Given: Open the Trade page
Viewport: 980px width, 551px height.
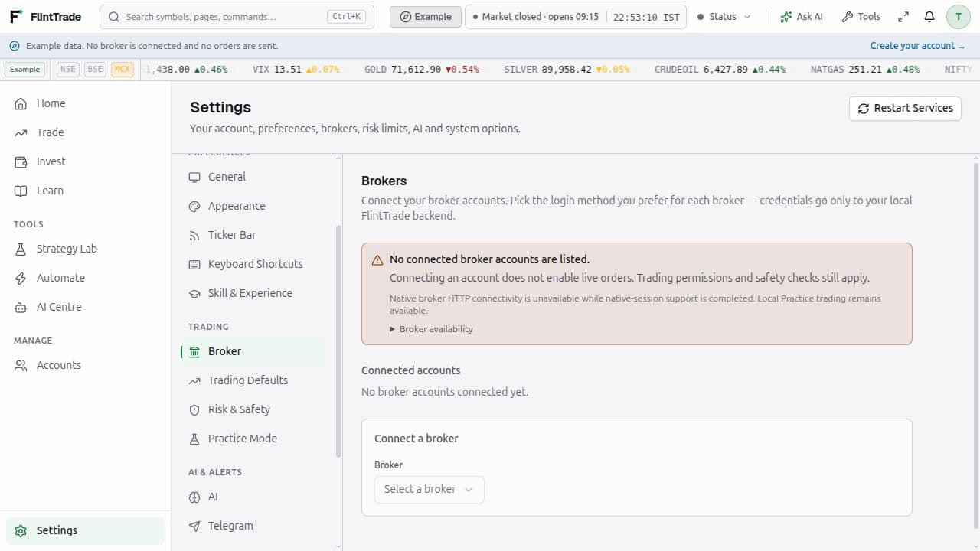Looking at the screenshot, I should coord(85,132).
